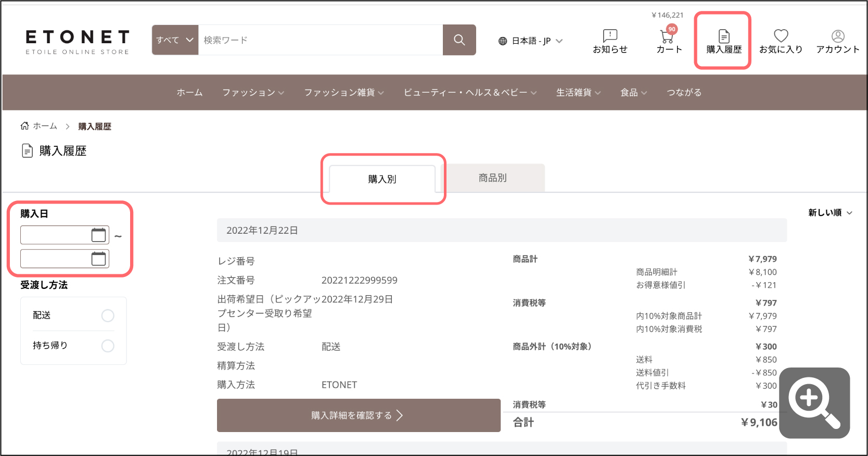Click the 2022年12月22日 date header
868x456 pixels.
[x=502, y=230]
